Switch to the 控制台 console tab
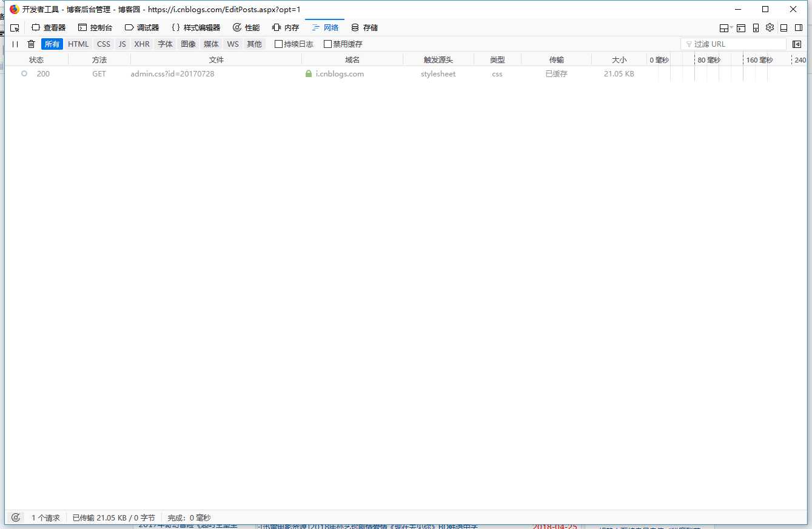Viewport: 812px width, 529px height. (x=95, y=28)
